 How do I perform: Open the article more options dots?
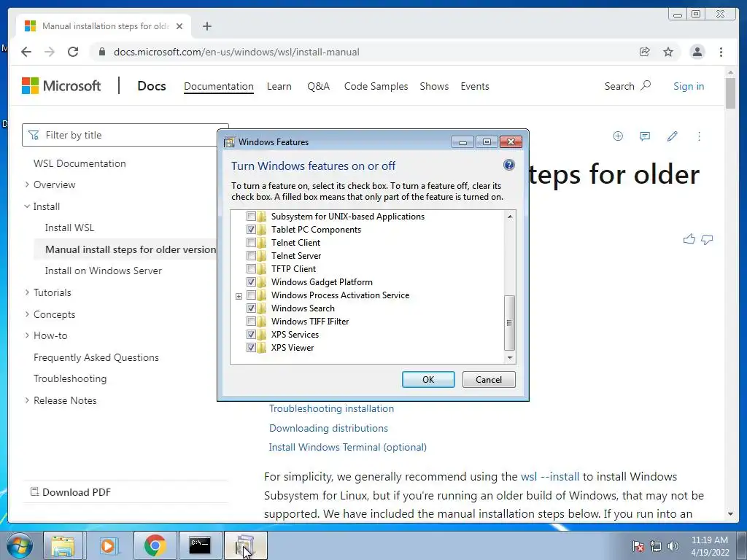(699, 136)
